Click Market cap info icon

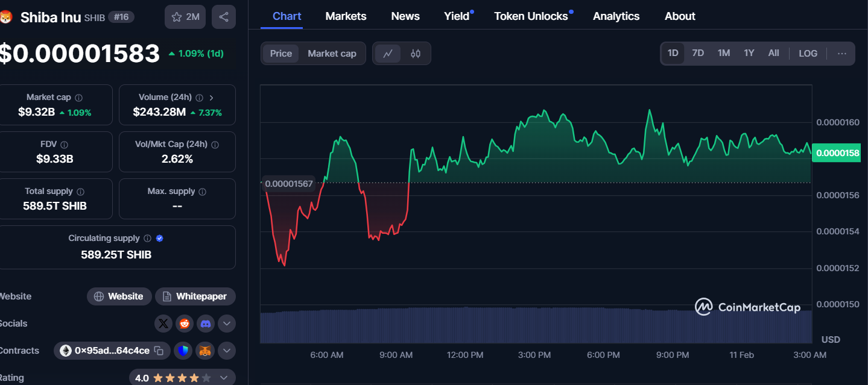79,98
